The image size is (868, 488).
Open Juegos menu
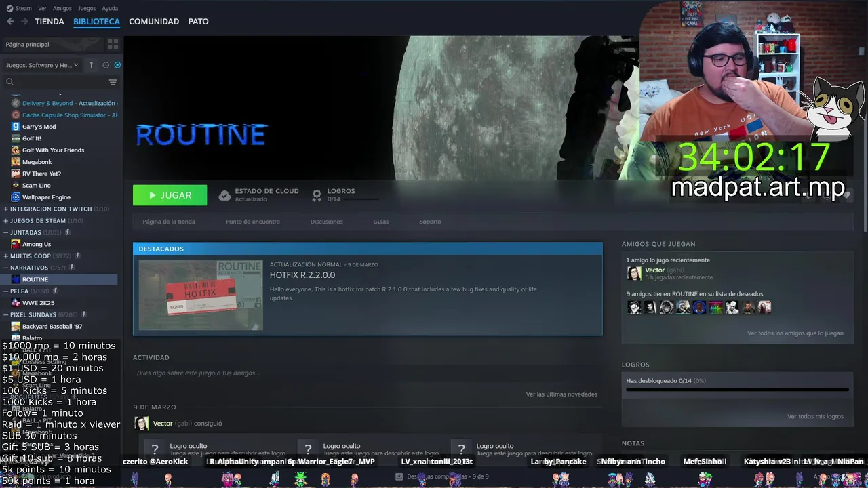pyautogui.click(x=87, y=8)
